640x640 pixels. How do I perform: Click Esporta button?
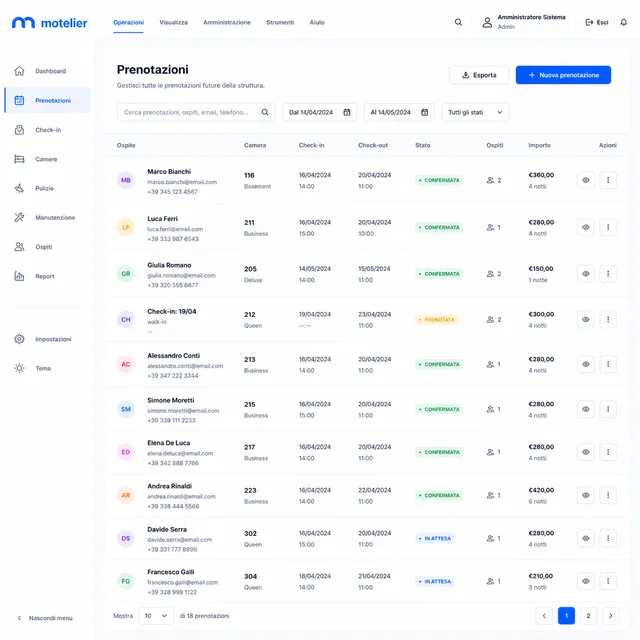click(479, 75)
